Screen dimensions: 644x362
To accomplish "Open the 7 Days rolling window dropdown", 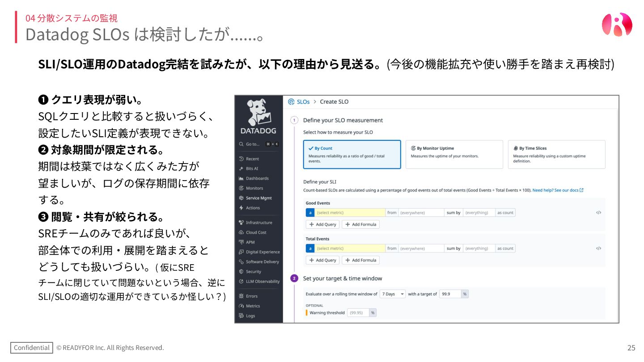I will click(x=393, y=294).
